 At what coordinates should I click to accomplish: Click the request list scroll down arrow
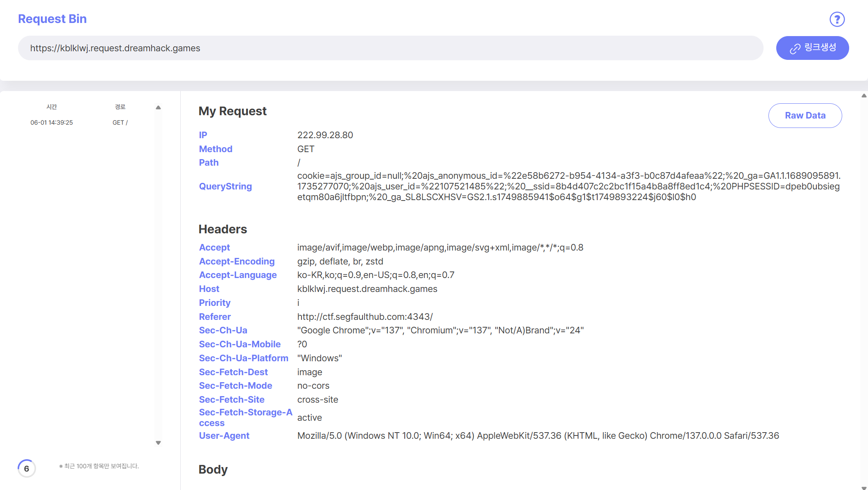tap(159, 443)
